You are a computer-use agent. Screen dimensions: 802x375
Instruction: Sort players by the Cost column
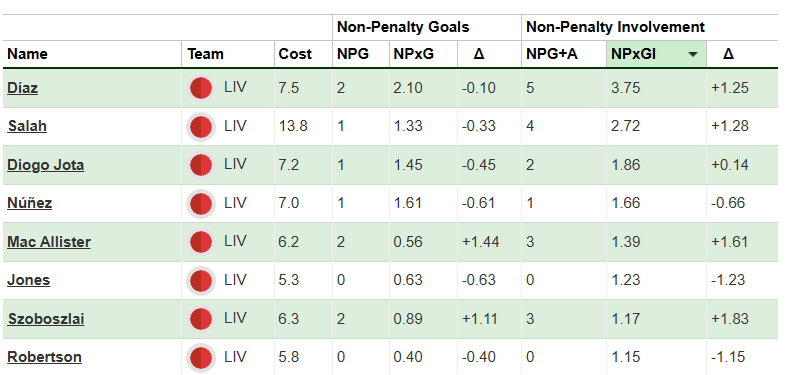click(x=295, y=54)
